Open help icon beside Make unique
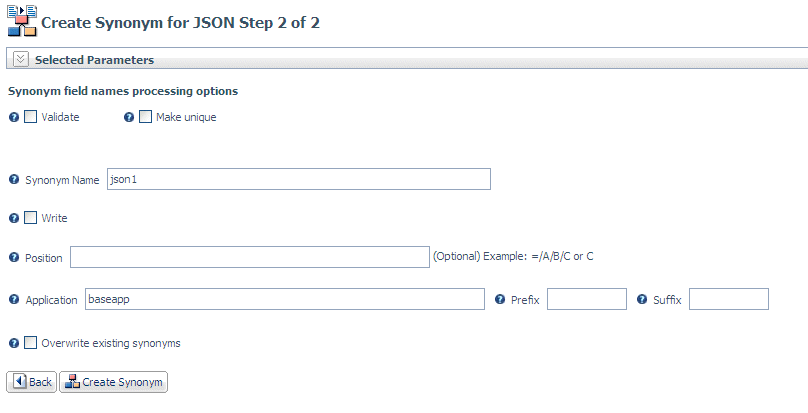 tap(129, 118)
